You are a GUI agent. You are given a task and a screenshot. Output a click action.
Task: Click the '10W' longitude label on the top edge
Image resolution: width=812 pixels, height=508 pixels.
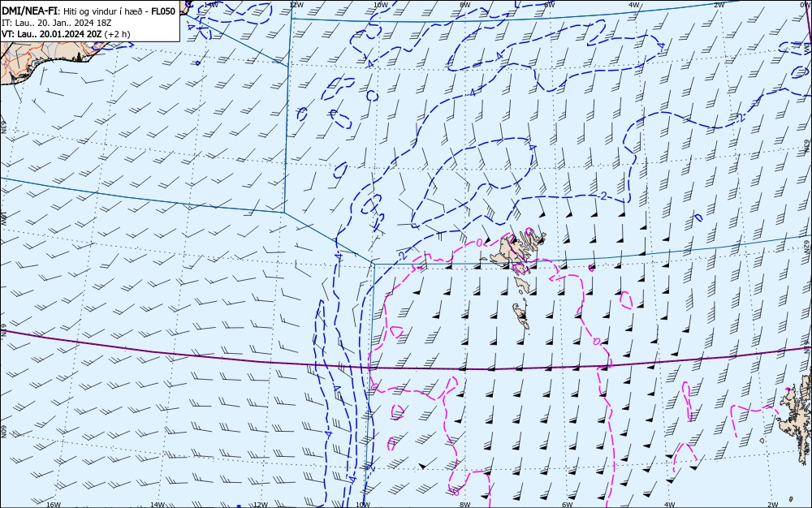pyautogui.click(x=381, y=5)
